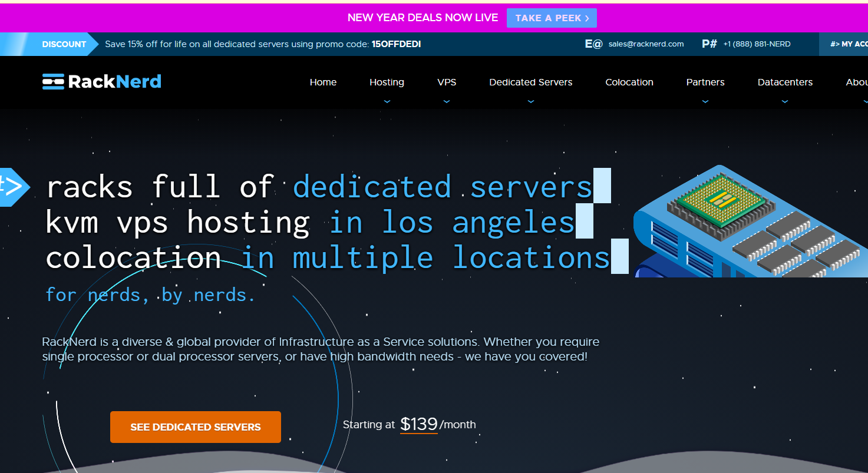The image size is (868, 473).
Task: Click the TAKE A PEEK button
Action: 552,18
